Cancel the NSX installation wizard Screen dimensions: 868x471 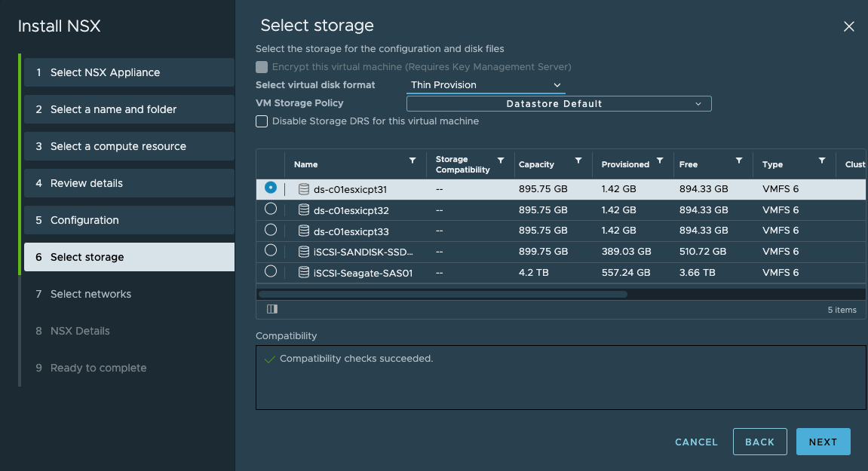click(x=696, y=442)
